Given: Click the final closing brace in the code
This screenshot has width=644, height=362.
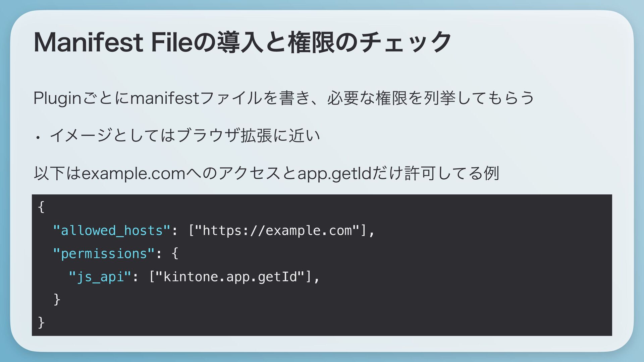Looking at the screenshot, I should 41,322.
